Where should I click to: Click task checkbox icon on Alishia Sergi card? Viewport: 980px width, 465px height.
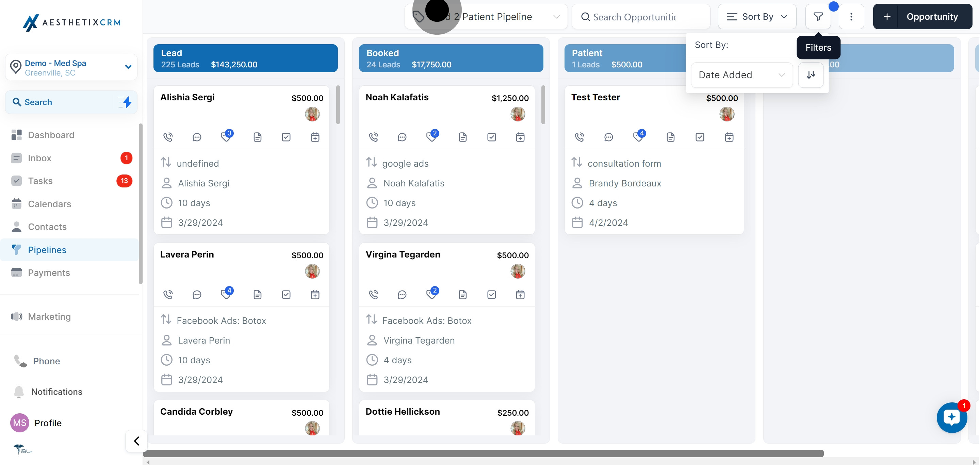point(286,137)
